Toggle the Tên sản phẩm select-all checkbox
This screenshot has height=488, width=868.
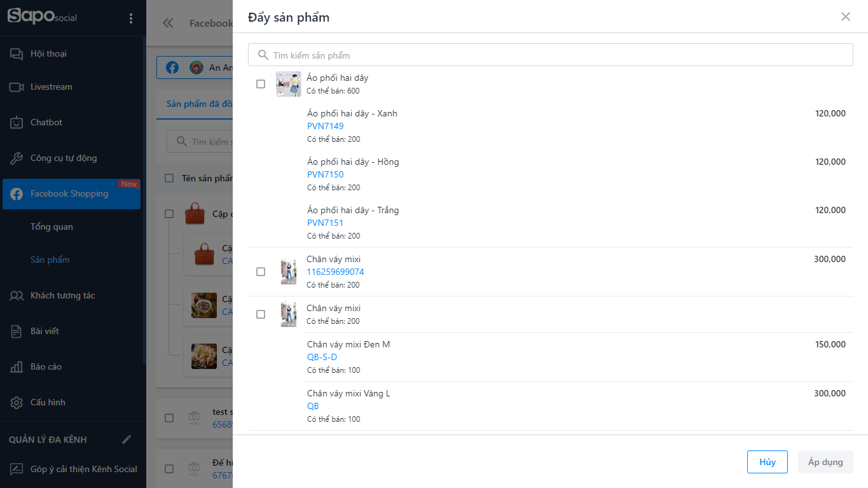[169, 178]
